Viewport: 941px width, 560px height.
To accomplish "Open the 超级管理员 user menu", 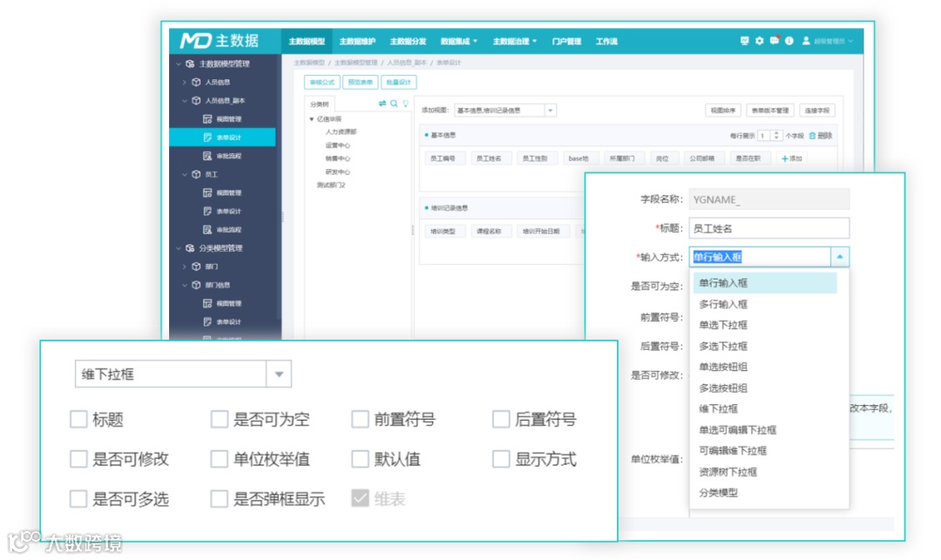I will click(828, 41).
